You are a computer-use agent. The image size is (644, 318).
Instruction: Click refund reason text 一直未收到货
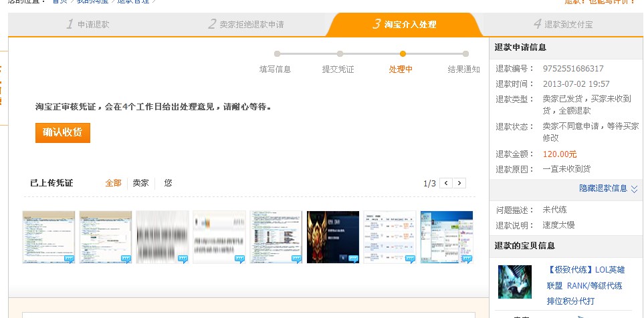click(567, 169)
